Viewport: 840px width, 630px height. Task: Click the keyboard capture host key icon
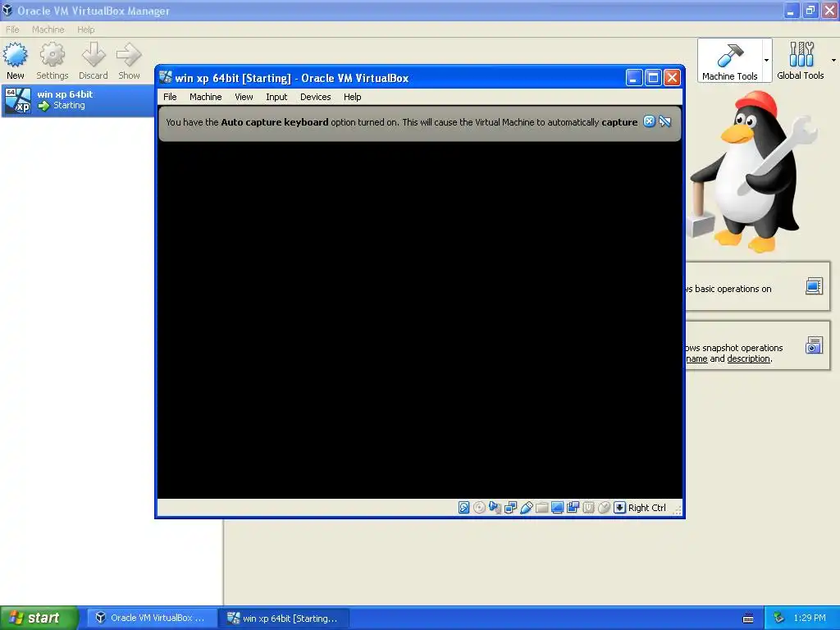[620, 507]
